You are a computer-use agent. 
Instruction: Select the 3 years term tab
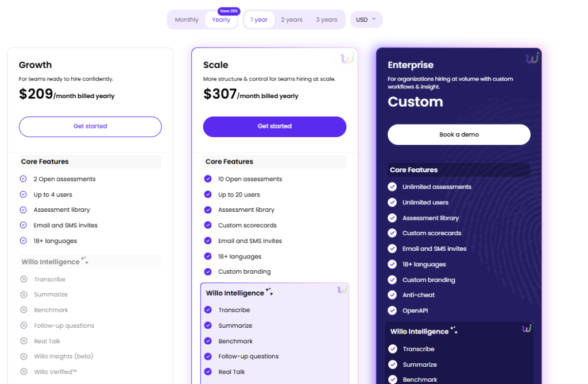point(326,20)
